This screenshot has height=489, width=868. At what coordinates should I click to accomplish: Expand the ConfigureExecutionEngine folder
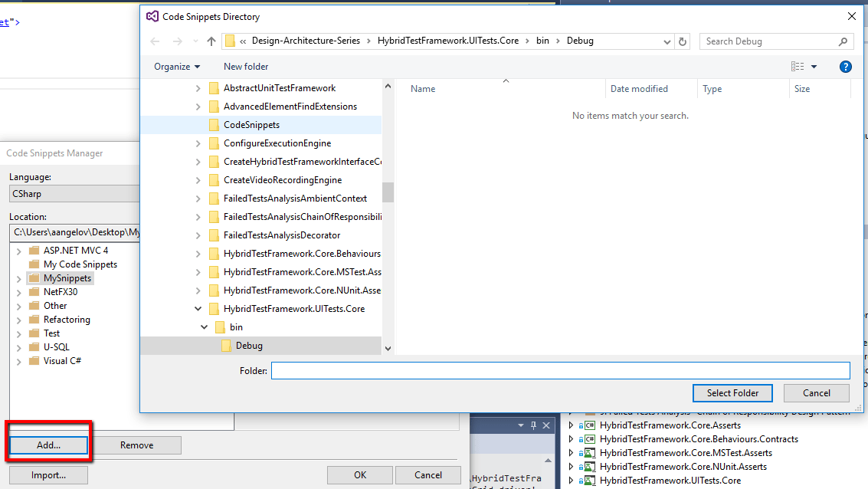point(198,143)
